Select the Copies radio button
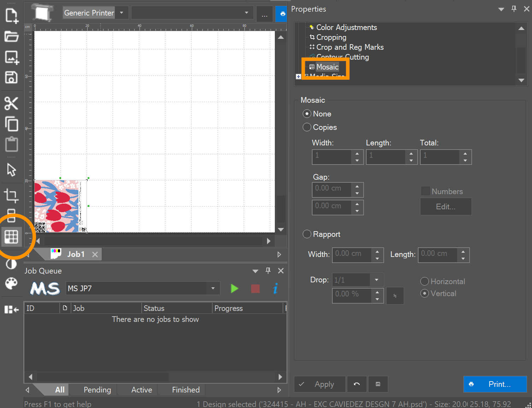Viewport: 532px width, 408px height. point(307,127)
